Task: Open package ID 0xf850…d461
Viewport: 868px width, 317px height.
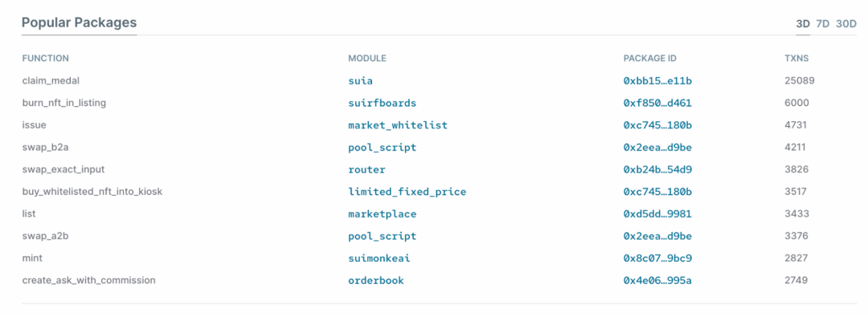Action: click(x=657, y=103)
